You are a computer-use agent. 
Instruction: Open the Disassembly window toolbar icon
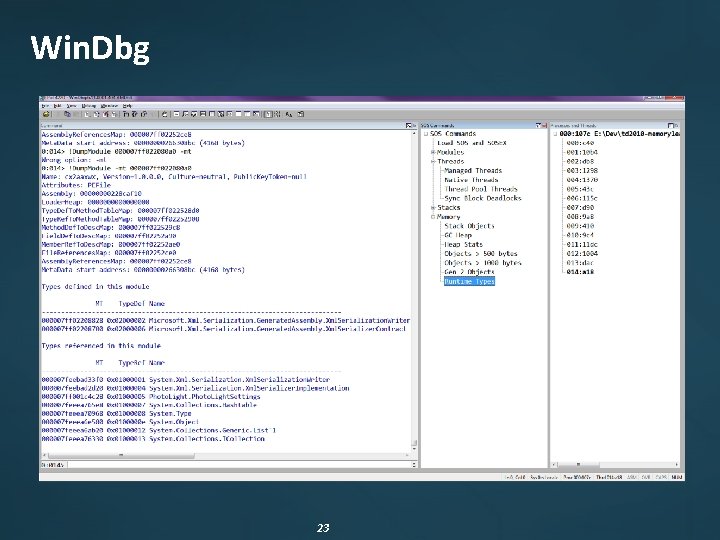[x=230, y=114]
